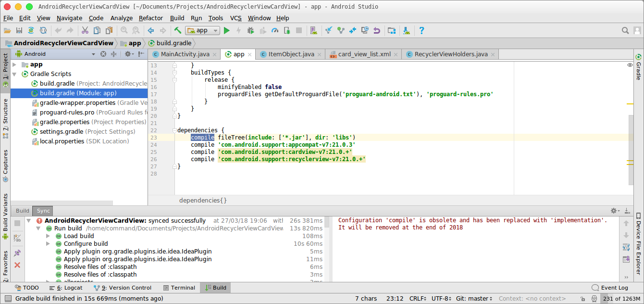Screen dimensions: 644x304
Task: Collapse the Gradle Scripts tree node
Action: pyautogui.click(x=15, y=74)
